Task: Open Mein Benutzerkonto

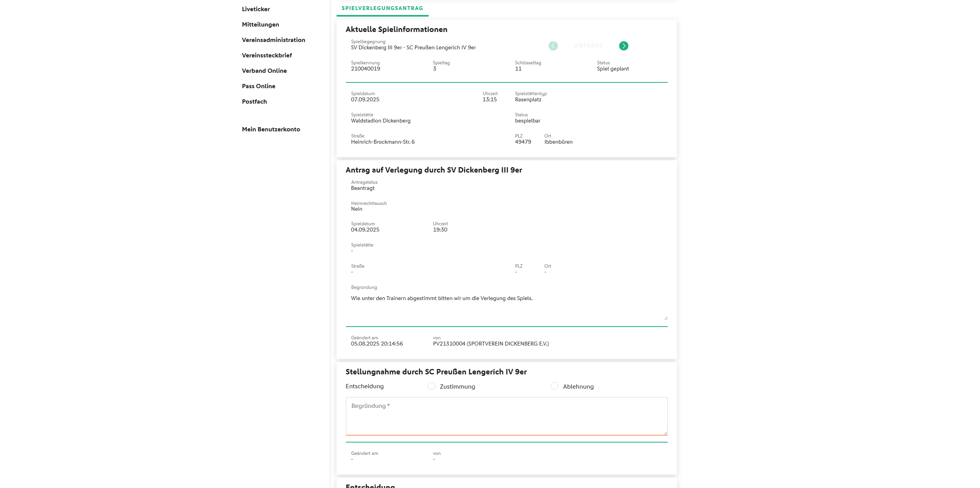Action: click(271, 129)
